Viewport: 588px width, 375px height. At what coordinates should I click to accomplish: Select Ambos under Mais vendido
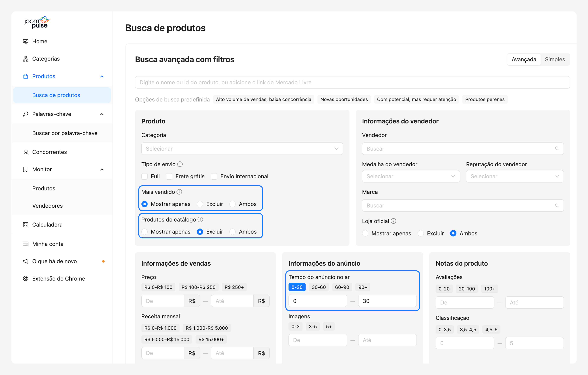(233, 204)
